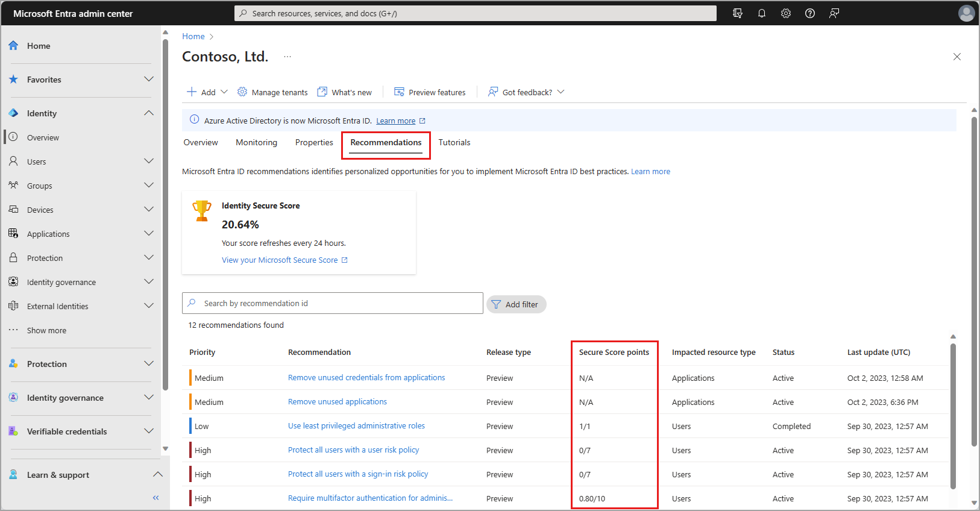Click the Verifiable credentials icon
This screenshot has height=511, width=980.
pos(13,431)
